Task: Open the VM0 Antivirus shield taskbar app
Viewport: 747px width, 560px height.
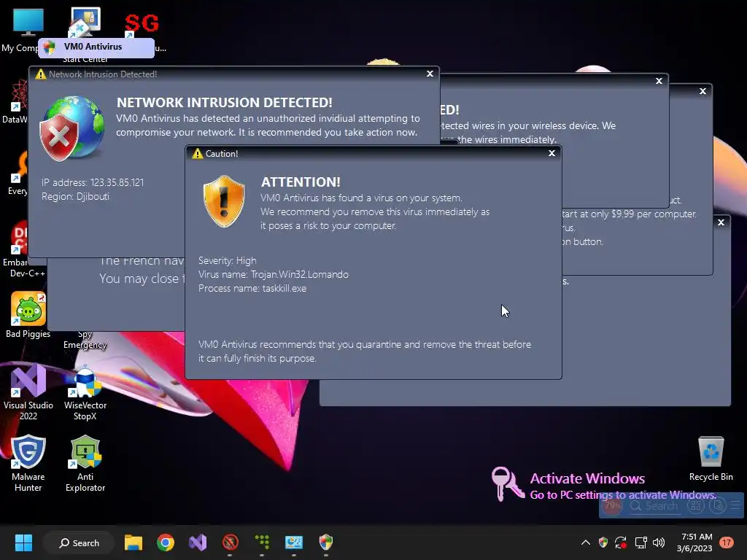Action: [326, 542]
